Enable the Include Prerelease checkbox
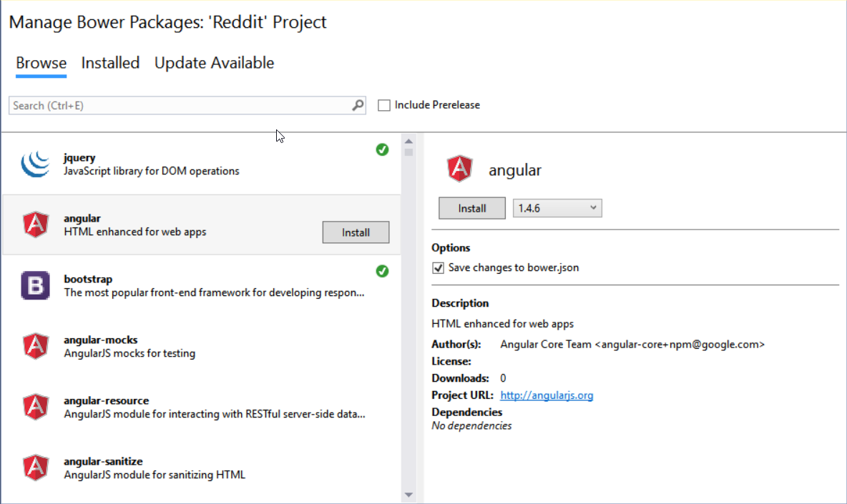 tap(384, 105)
